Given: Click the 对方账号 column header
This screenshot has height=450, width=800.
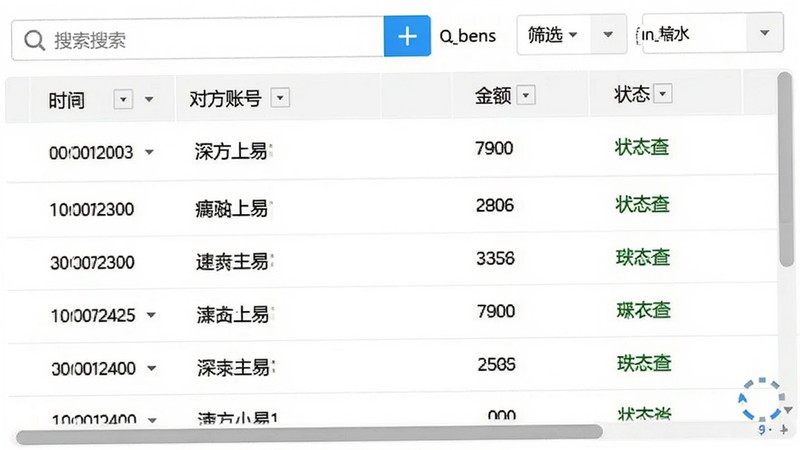Looking at the screenshot, I should coord(225,98).
